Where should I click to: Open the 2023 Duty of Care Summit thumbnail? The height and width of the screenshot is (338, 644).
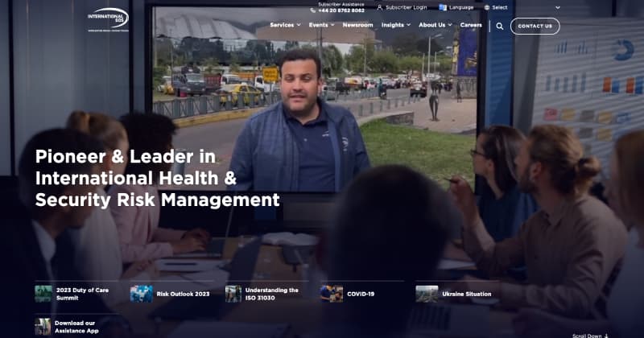tap(43, 294)
